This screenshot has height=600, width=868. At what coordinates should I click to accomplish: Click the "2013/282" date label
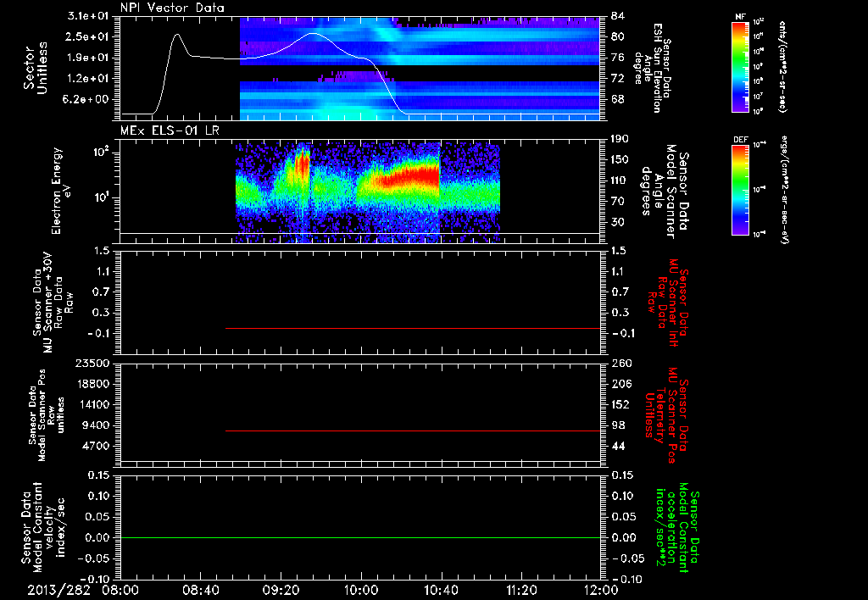[x=58, y=590]
